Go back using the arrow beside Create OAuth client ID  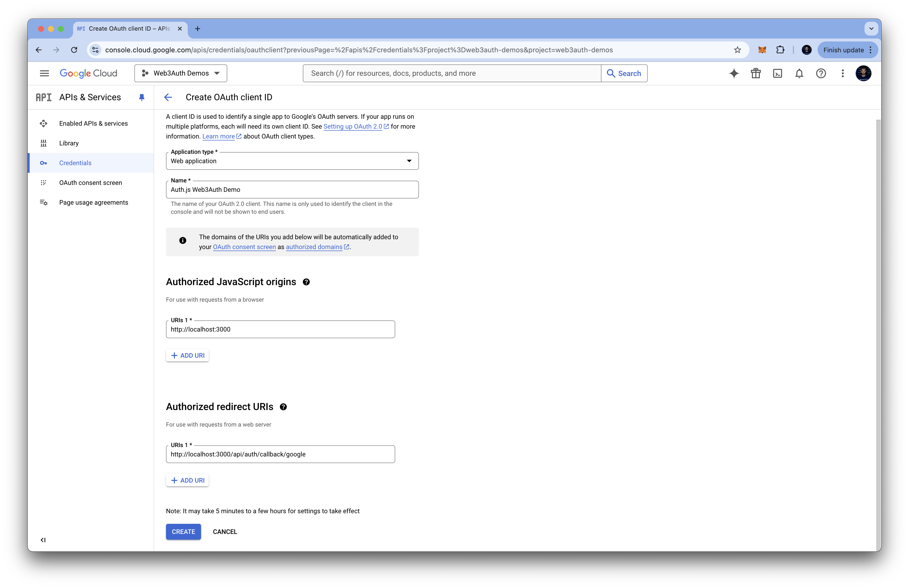click(x=168, y=97)
